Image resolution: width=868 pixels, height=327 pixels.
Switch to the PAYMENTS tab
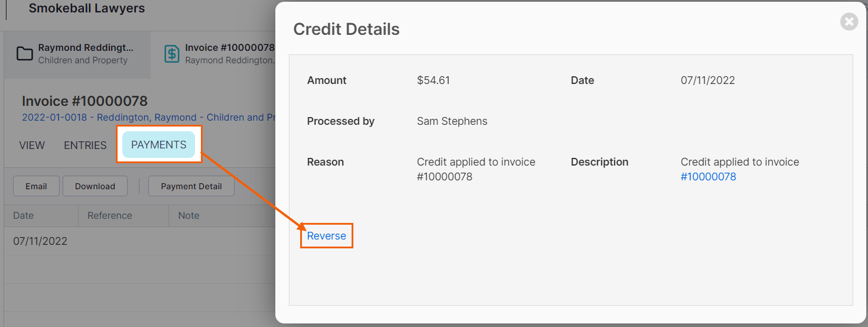pyautogui.click(x=159, y=145)
